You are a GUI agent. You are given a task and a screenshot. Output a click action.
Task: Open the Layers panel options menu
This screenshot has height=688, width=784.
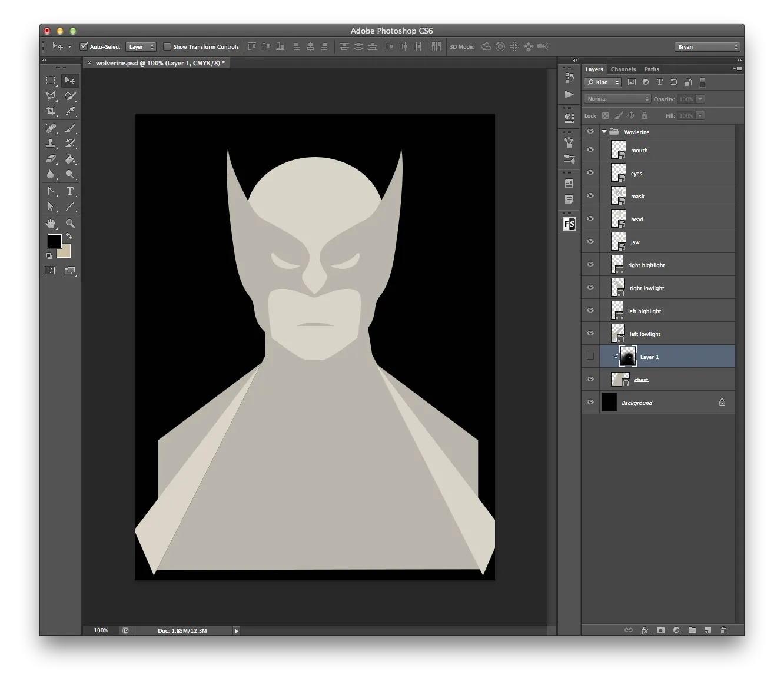pos(738,69)
